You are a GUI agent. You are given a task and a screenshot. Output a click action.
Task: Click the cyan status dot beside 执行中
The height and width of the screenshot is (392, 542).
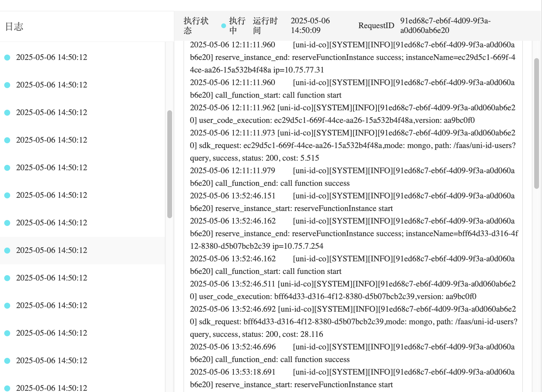click(x=223, y=26)
